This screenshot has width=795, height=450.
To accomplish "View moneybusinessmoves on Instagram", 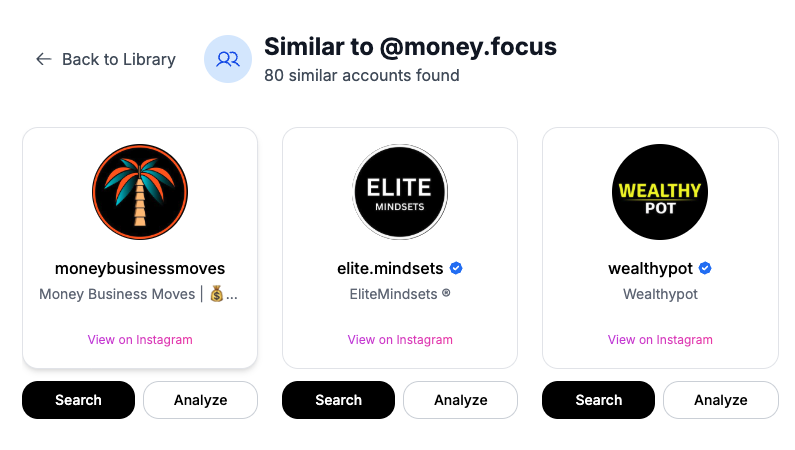I will (x=140, y=339).
